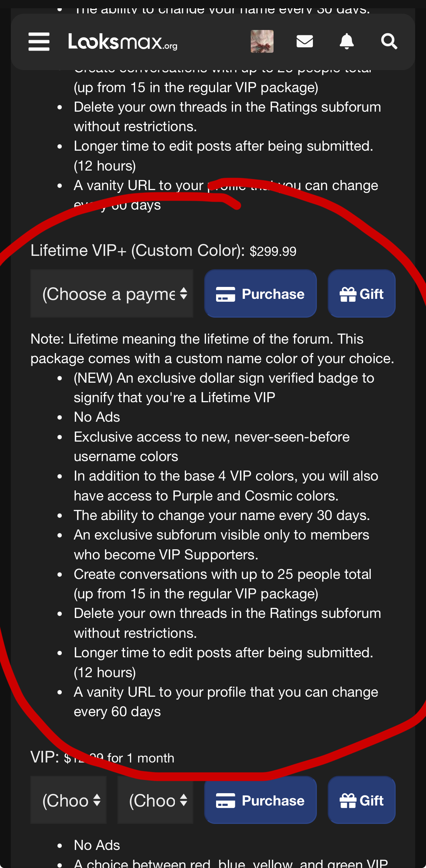Viewport: 426px width, 868px height.
Task: Expand the Lifetime VIP+ payment method dropdown
Action: coord(112,293)
